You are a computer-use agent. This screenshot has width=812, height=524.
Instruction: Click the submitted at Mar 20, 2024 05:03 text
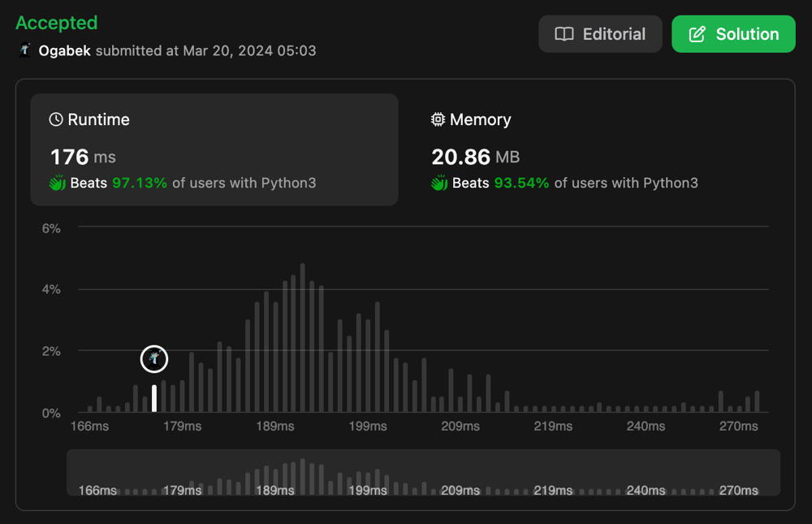pyautogui.click(x=205, y=51)
